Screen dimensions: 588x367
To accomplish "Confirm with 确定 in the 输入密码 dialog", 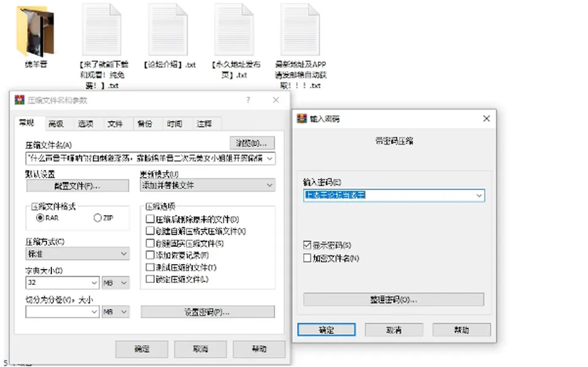I will [326, 330].
